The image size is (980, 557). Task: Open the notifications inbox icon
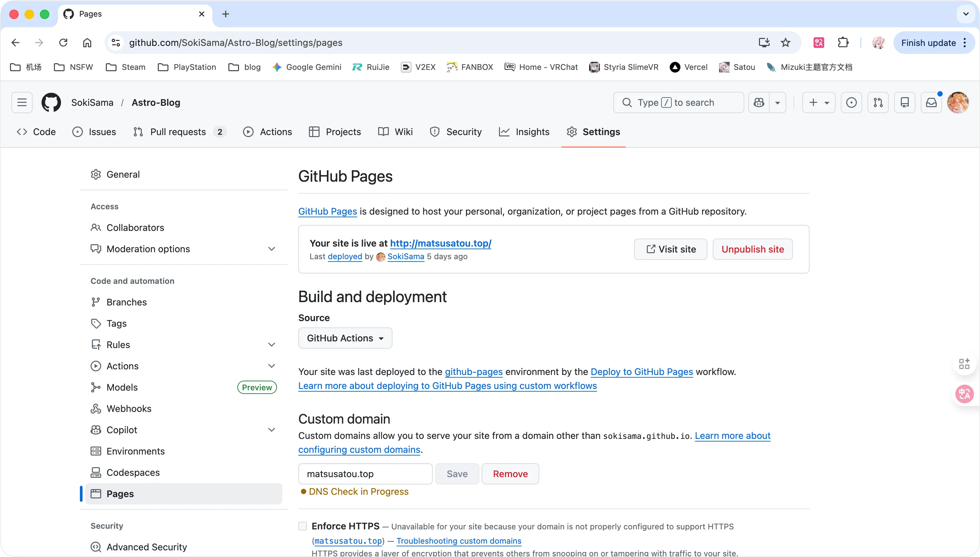coord(931,102)
